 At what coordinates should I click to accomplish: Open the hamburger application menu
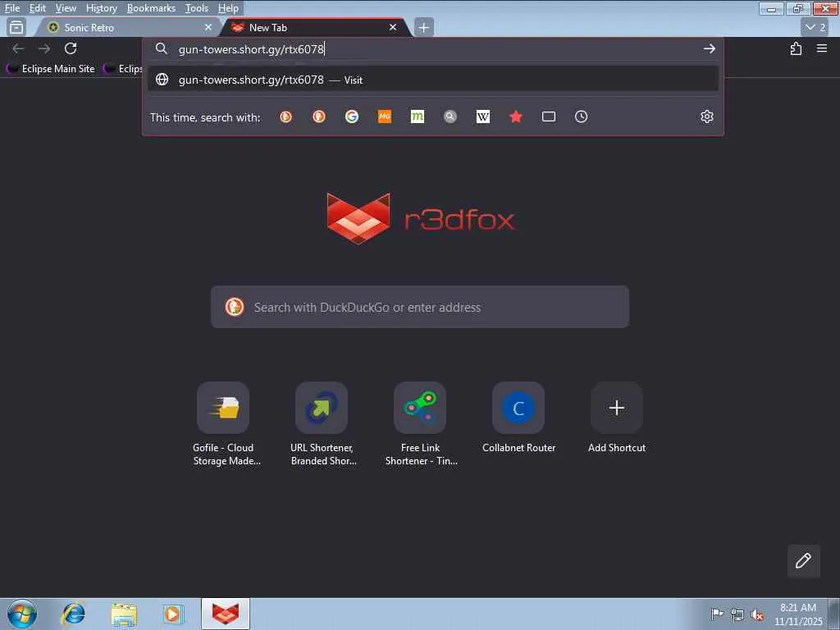click(822, 48)
